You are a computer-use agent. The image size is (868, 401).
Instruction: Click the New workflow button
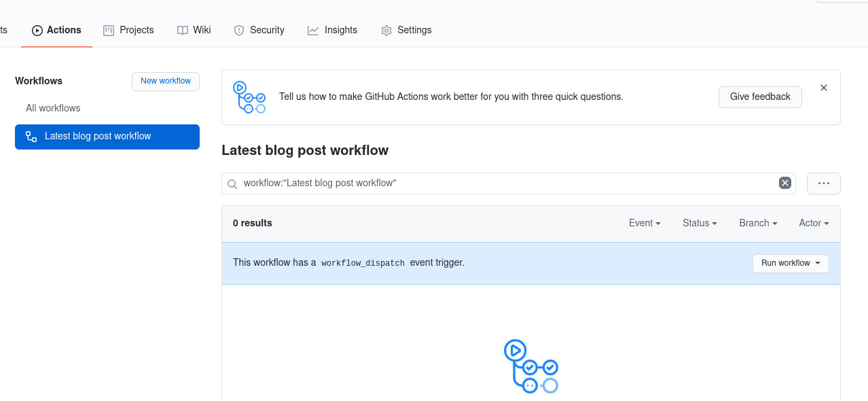point(165,81)
